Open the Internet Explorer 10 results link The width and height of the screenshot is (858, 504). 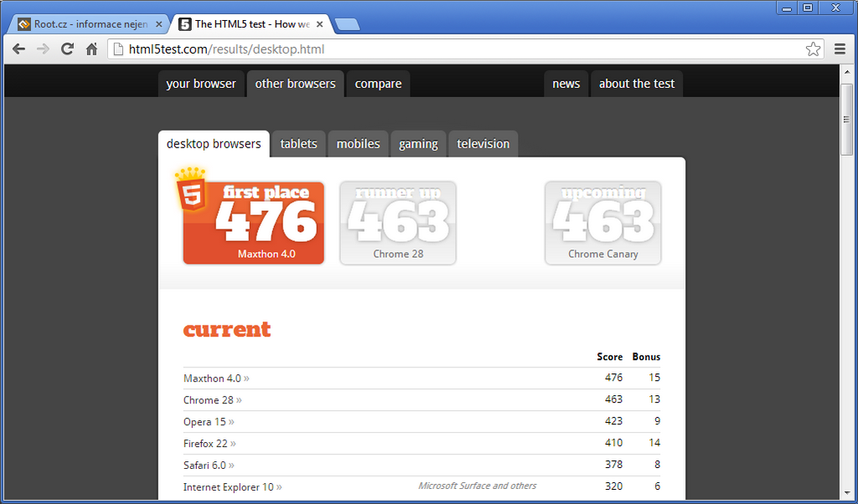point(233,487)
